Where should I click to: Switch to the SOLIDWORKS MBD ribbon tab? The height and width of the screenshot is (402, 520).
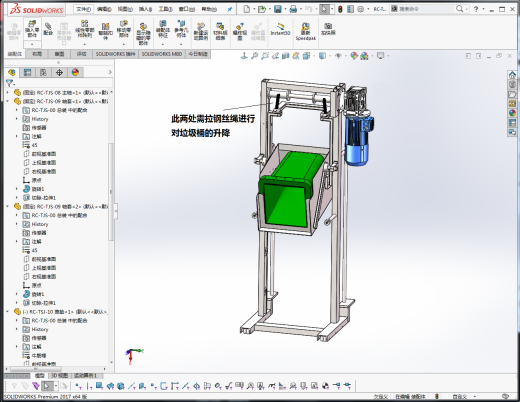[x=162, y=54]
